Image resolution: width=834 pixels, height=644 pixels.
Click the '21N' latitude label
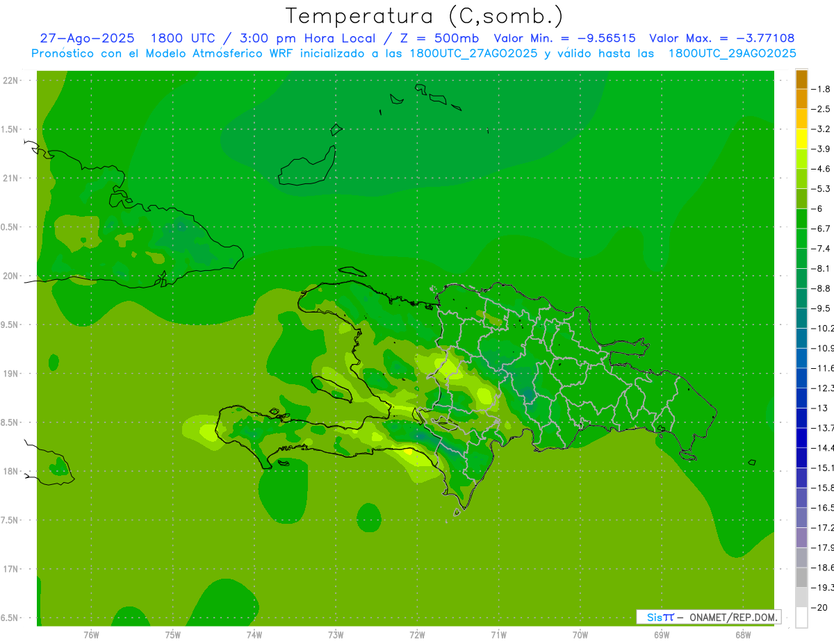click(10, 178)
